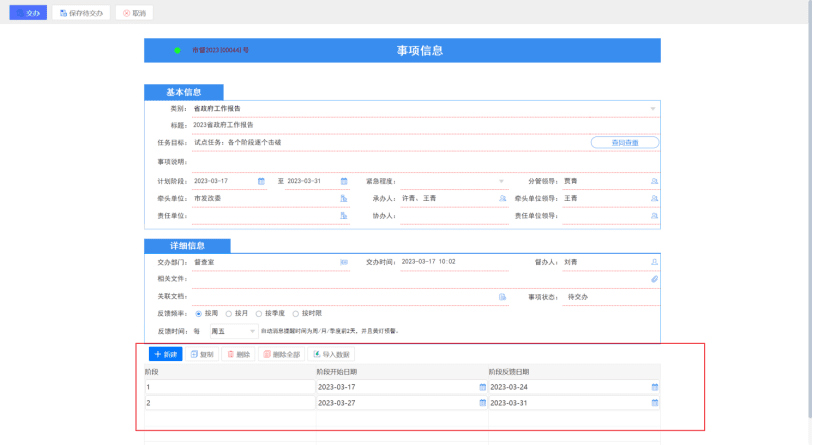This screenshot has height=445, width=813.
Task: Click the 查问查重 button beside 任务目标
Action: pyautogui.click(x=625, y=143)
